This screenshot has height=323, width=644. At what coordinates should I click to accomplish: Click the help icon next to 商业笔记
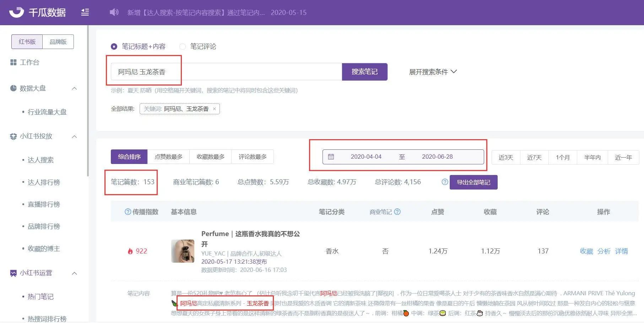(x=397, y=212)
